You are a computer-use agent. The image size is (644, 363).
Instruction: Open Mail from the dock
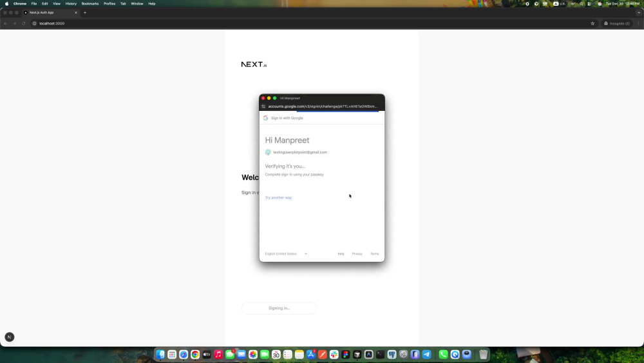pos(241,355)
